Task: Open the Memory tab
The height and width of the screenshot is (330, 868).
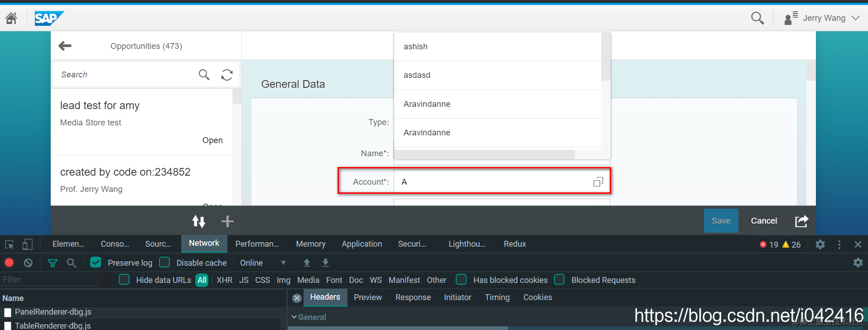Action: pyautogui.click(x=311, y=244)
